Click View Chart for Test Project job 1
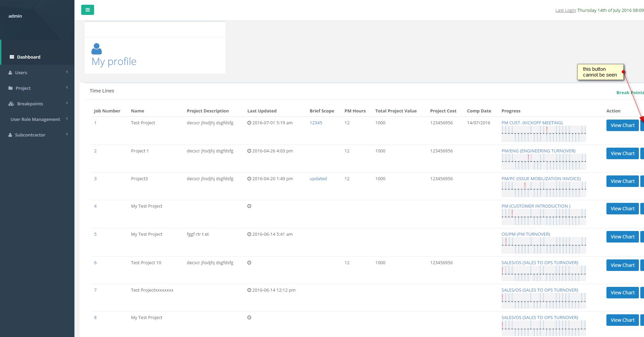This screenshot has width=644, height=337. coord(622,125)
